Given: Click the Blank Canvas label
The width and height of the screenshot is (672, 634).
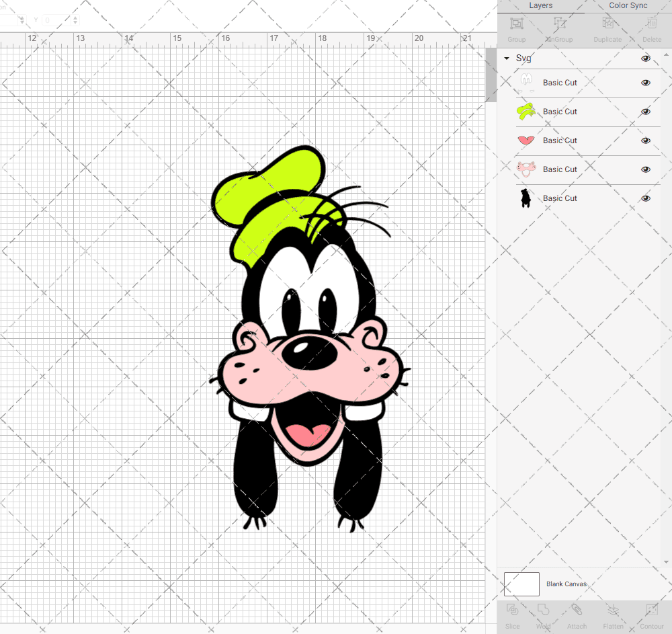Looking at the screenshot, I should [x=566, y=584].
